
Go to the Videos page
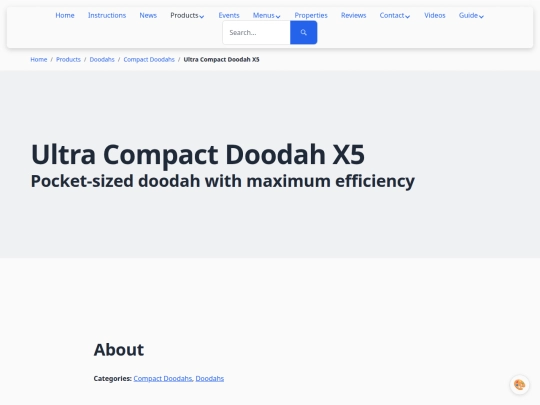pyautogui.click(x=435, y=15)
